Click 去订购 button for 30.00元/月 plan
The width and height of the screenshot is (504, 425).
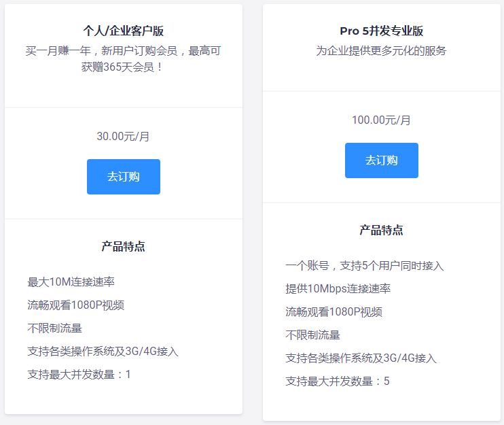tap(123, 177)
